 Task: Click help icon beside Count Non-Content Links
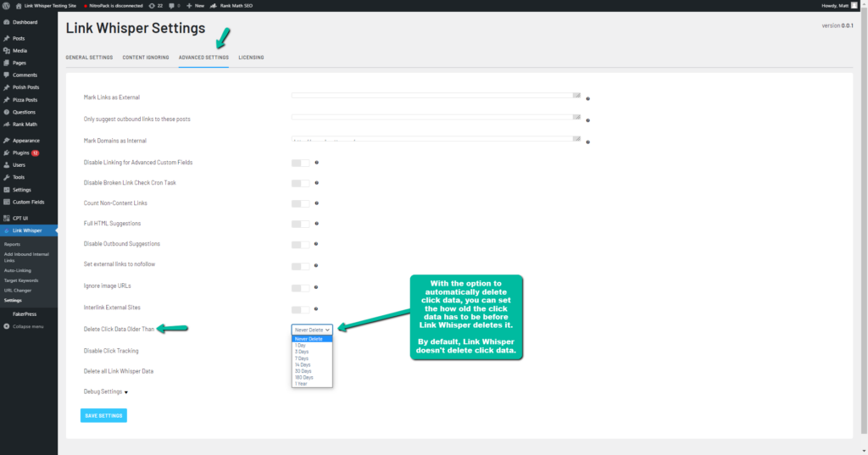click(317, 203)
